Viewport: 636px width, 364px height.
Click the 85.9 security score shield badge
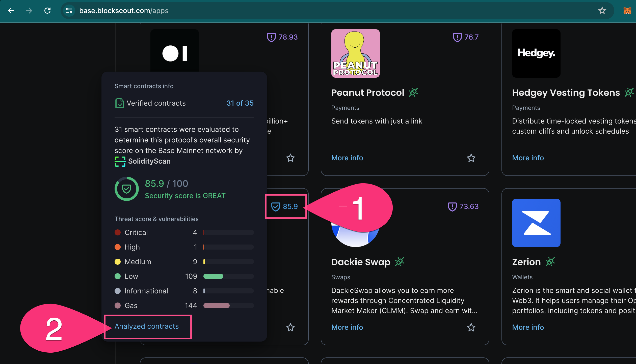(x=285, y=206)
